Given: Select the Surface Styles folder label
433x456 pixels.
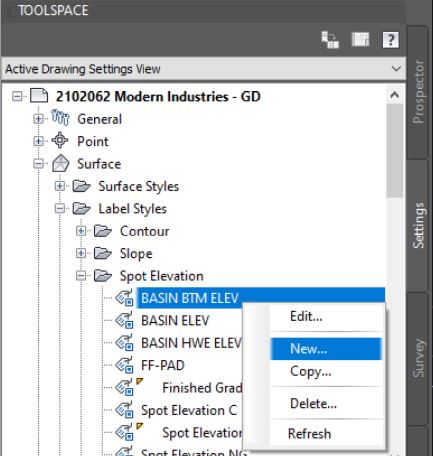Looking at the screenshot, I should point(139,186).
